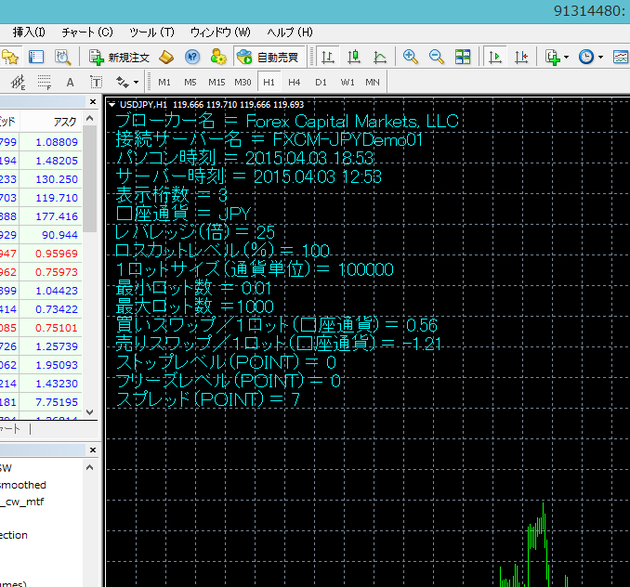Switch to M15 timeframe
The width and height of the screenshot is (630, 587).
coord(217,82)
